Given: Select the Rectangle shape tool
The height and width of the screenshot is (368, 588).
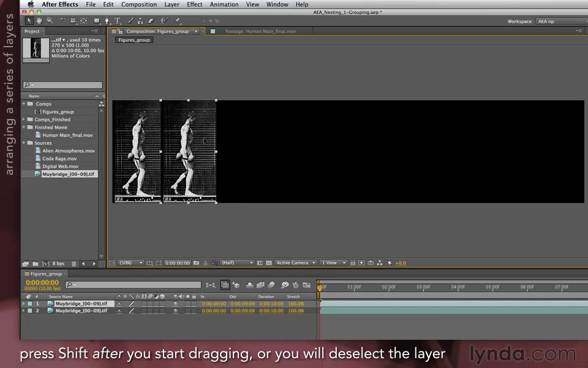Looking at the screenshot, I should (97, 21).
